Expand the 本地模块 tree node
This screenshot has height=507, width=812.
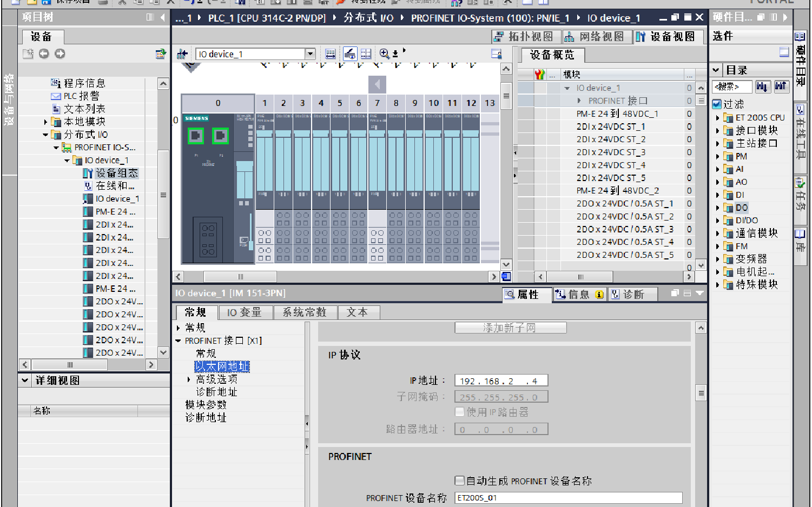point(46,122)
